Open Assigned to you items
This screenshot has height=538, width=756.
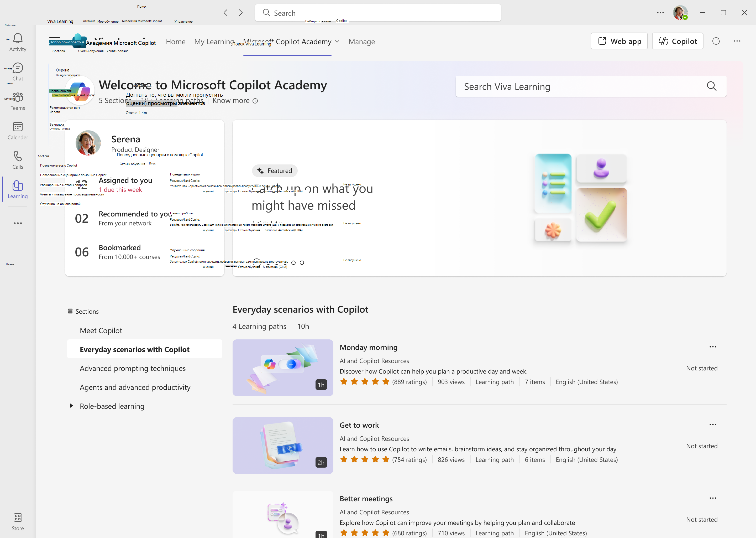click(x=125, y=180)
